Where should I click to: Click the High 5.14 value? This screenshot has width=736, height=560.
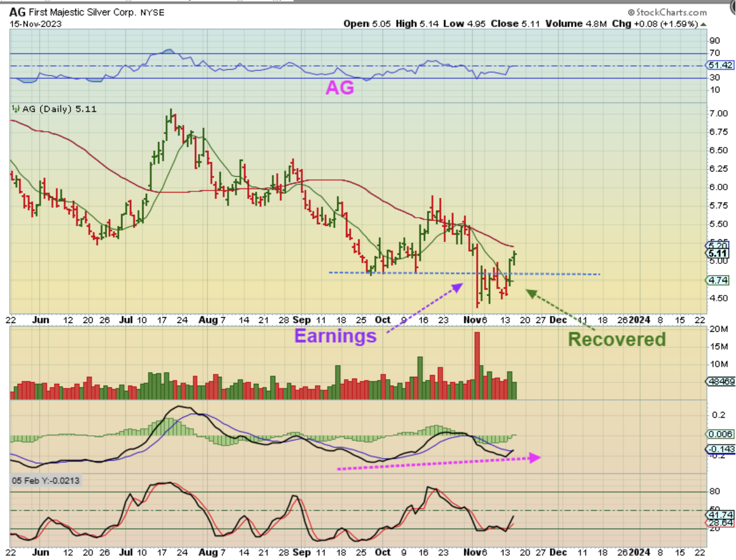point(417,23)
